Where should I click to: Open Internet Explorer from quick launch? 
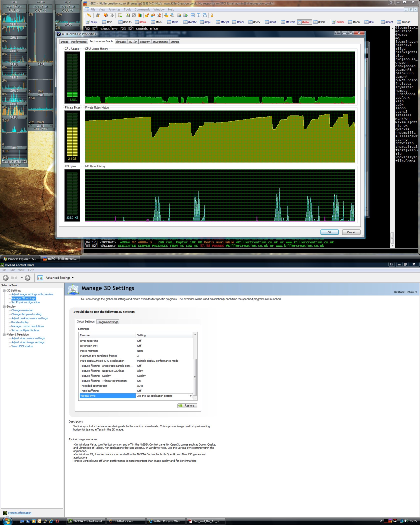(51, 521)
